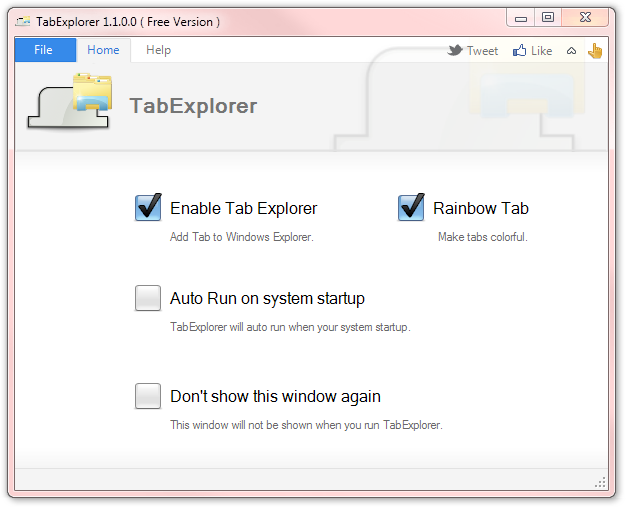Click the Twitter bird icon

[x=455, y=50]
